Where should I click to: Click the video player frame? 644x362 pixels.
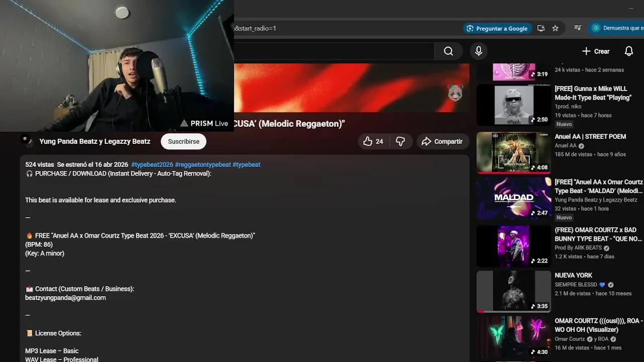[x=352, y=87]
